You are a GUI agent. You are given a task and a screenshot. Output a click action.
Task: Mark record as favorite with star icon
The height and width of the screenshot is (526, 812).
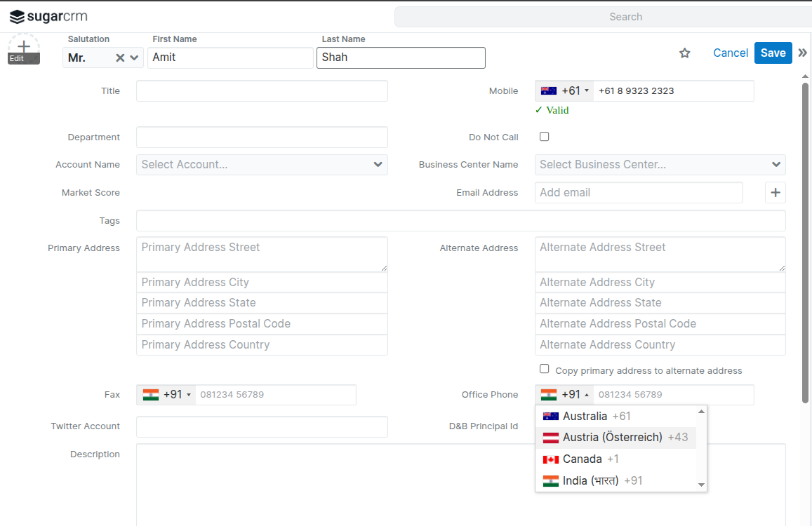pos(685,53)
